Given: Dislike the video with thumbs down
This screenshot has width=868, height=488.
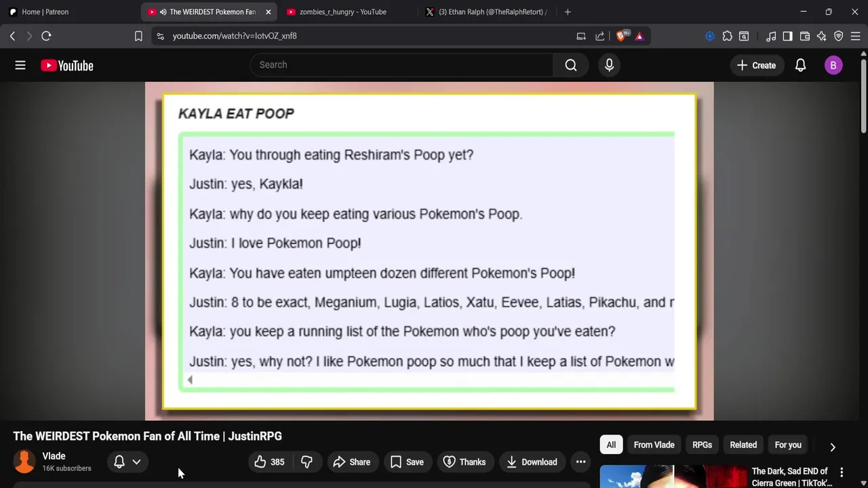Looking at the screenshot, I should [x=307, y=462].
